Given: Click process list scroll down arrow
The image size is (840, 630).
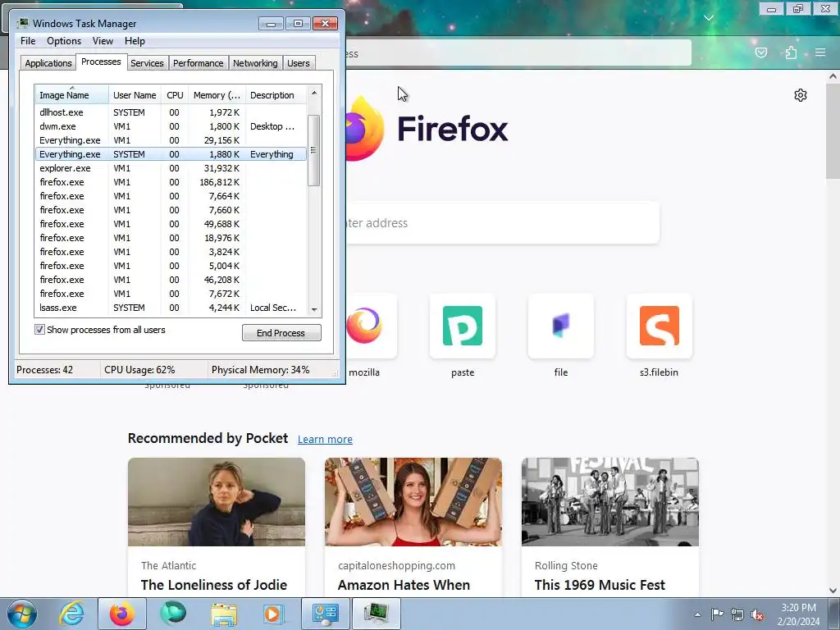Looking at the screenshot, I should [314, 309].
